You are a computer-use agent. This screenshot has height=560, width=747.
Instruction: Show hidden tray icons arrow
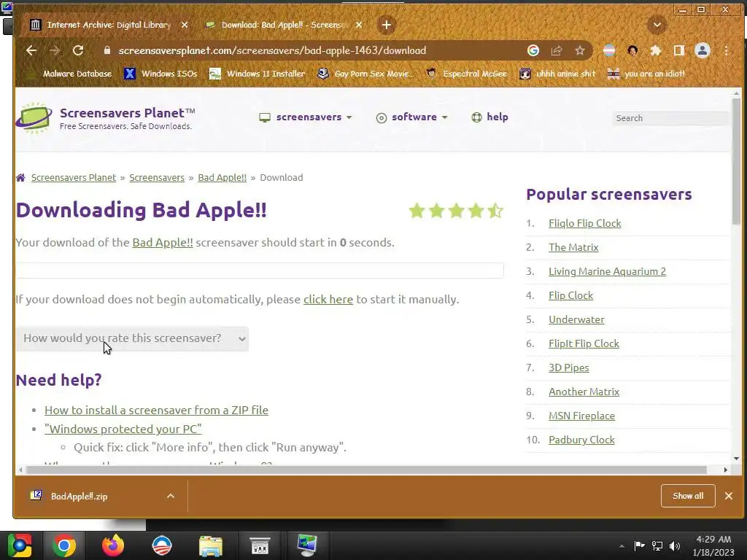[622, 546]
